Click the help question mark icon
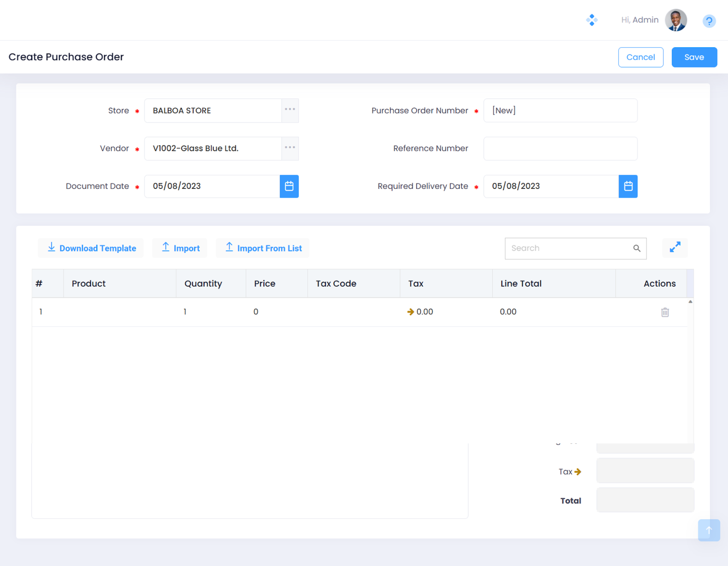728x566 pixels. (708, 21)
